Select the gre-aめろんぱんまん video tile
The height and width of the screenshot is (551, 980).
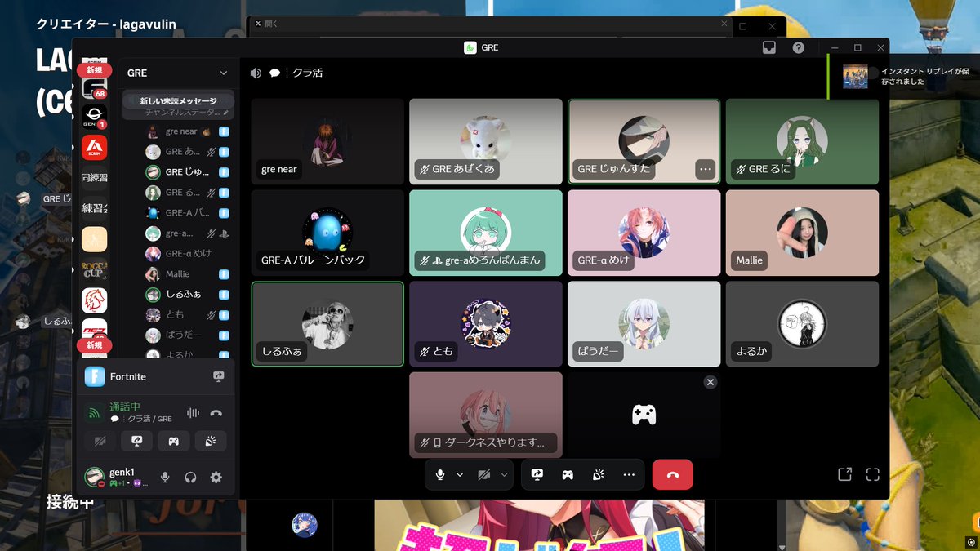click(485, 233)
